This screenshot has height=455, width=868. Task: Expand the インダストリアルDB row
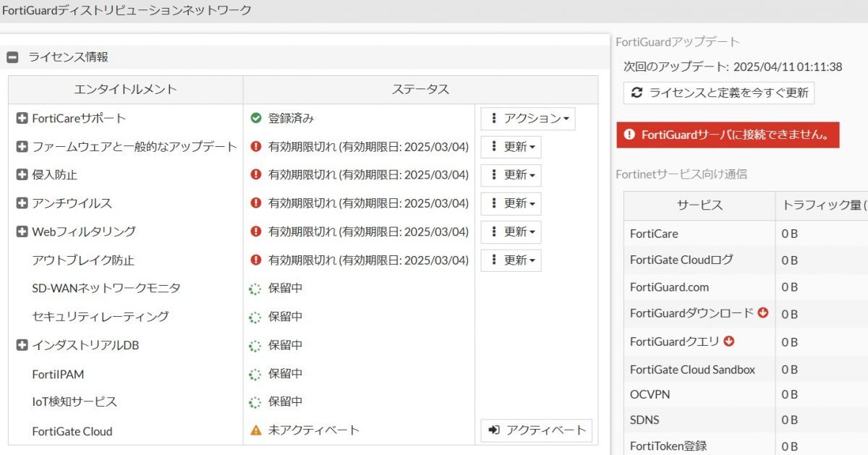pyautogui.click(x=22, y=345)
